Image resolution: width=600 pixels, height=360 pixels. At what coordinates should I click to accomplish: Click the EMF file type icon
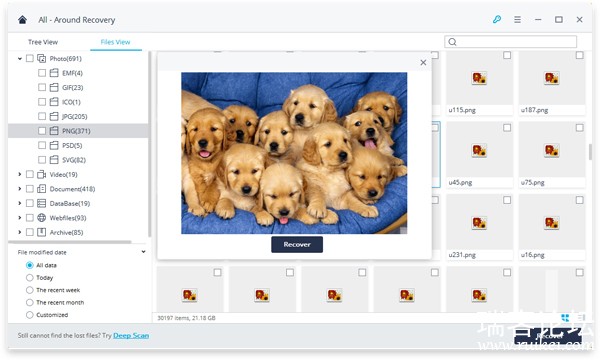pos(54,73)
